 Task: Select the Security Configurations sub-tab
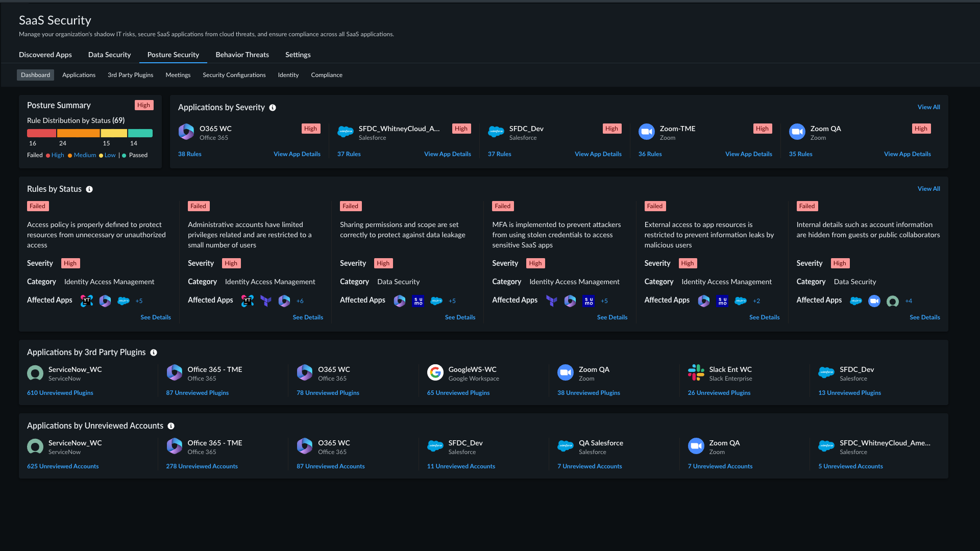pyautogui.click(x=234, y=75)
